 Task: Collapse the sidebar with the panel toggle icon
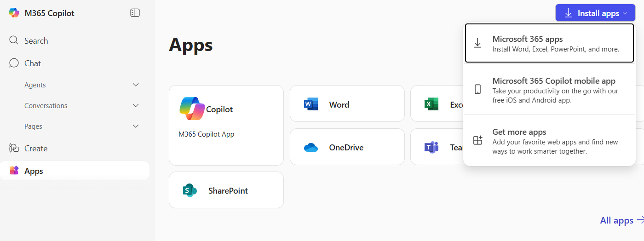(135, 13)
